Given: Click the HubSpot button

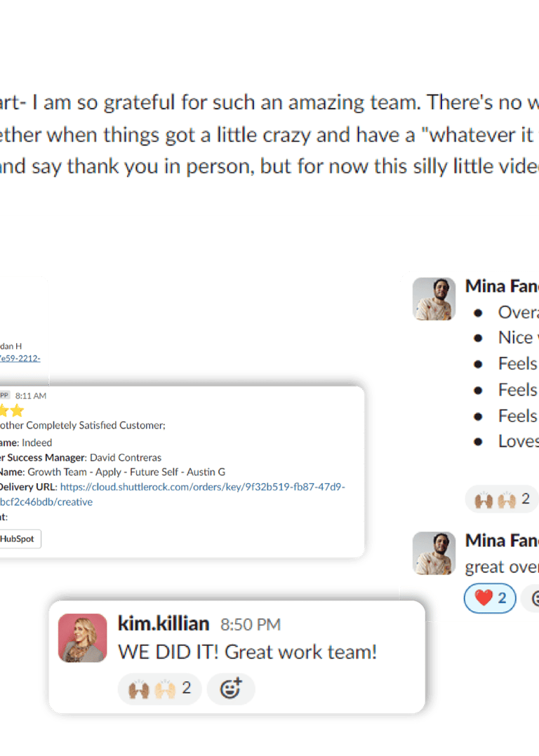Looking at the screenshot, I should click(18, 539).
